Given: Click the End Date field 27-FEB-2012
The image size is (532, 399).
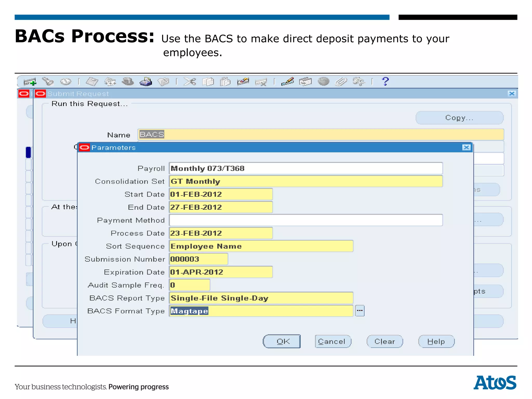Looking at the screenshot, I should click(221, 207).
